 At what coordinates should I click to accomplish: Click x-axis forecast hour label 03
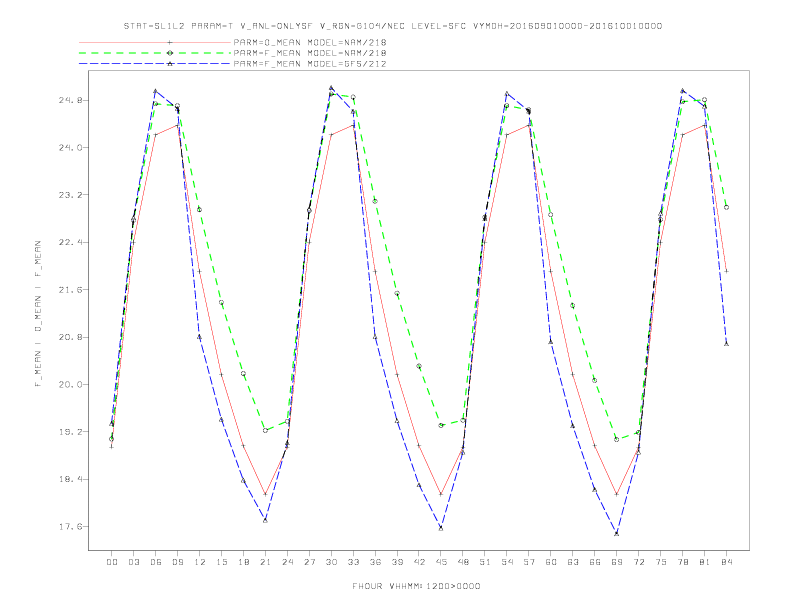click(134, 562)
